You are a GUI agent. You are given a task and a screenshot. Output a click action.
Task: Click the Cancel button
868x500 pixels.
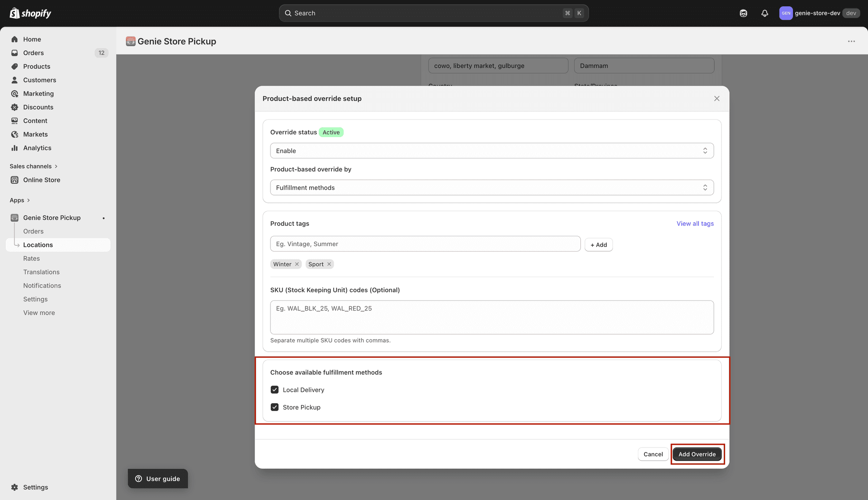pyautogui.click(x=653, y=454)
